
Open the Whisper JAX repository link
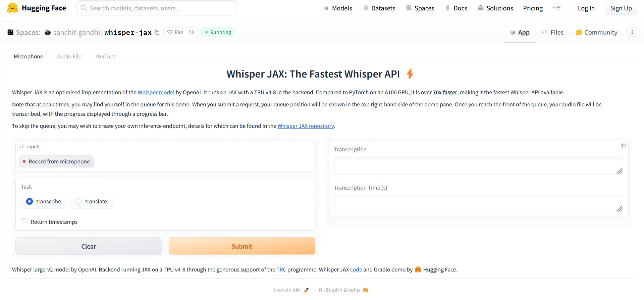click(306, 126)
